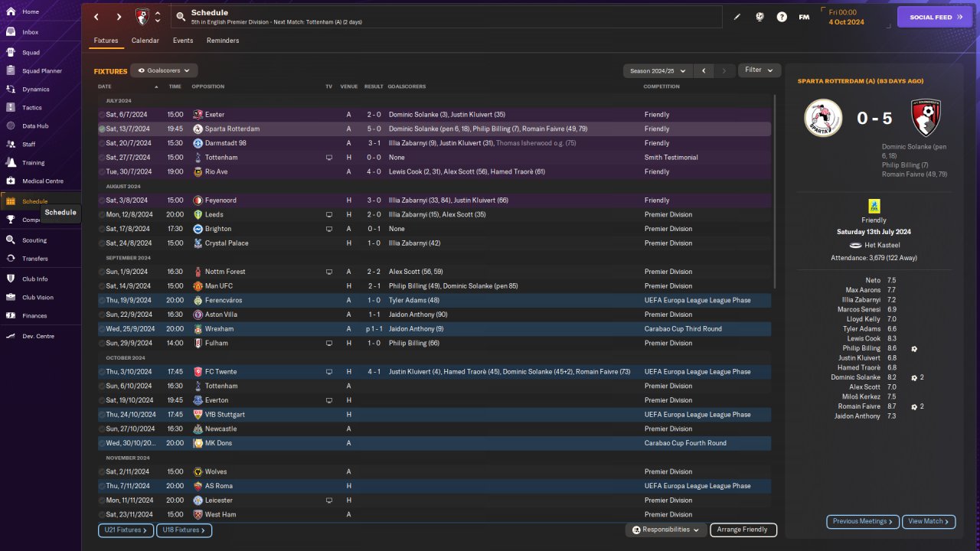Click the FM menu logo
This screenshot has width=980, height=551.
(x=804, y=17)
